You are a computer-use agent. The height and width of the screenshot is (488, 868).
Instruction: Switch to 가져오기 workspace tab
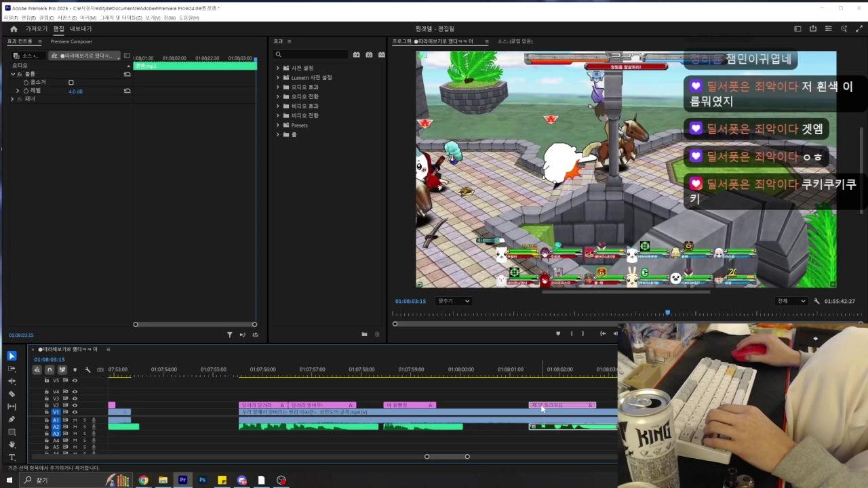pyautogui.click(x=37, y=29)
